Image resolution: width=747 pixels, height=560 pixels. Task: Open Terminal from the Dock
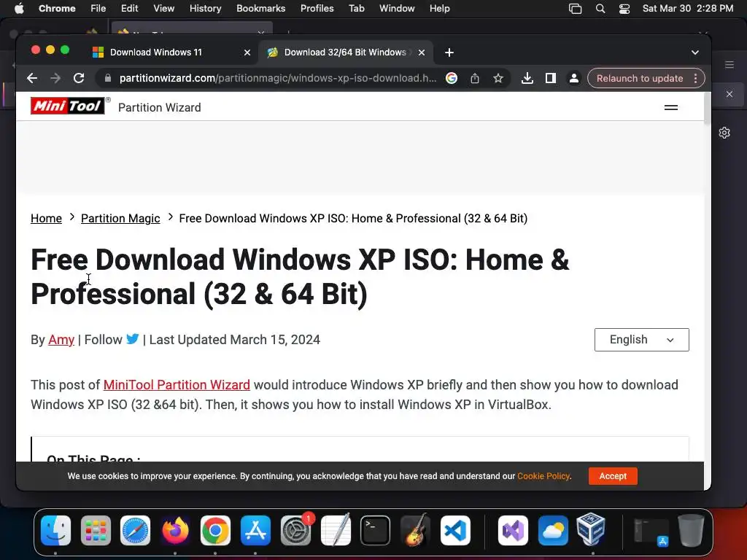[x=376, y=530]
